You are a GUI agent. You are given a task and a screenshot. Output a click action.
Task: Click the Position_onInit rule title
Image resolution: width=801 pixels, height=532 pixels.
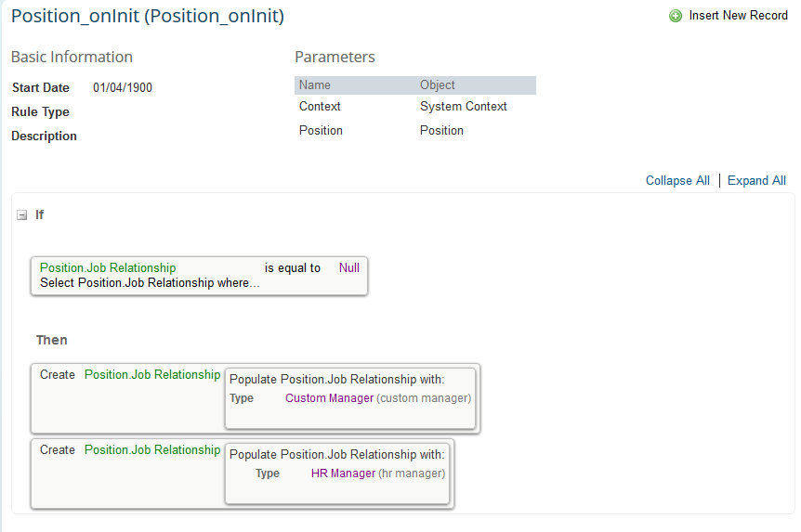[148, 16]
